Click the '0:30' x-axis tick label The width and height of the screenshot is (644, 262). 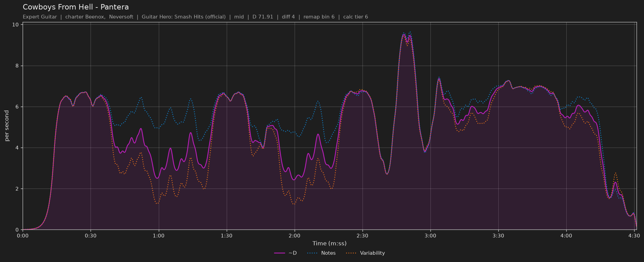[x=91, y=236]
